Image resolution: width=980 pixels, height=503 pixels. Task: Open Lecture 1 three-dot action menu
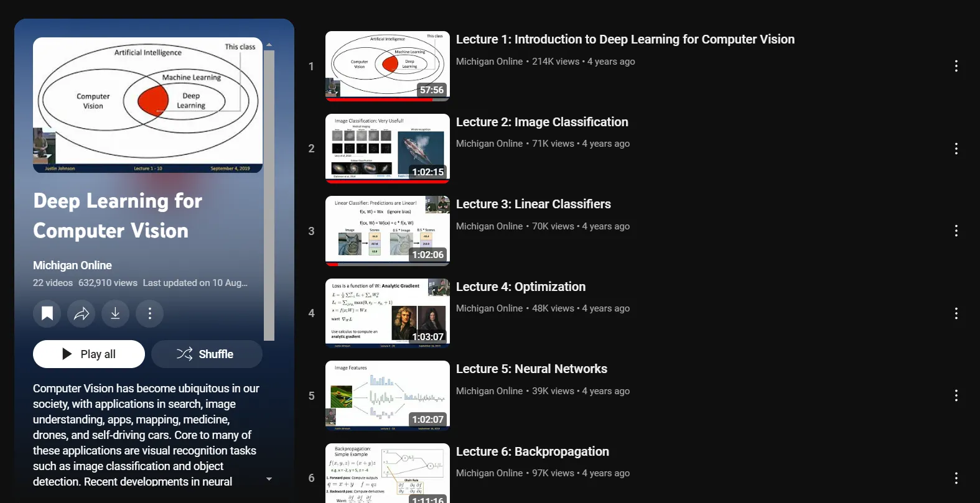(x=956, y=66)
